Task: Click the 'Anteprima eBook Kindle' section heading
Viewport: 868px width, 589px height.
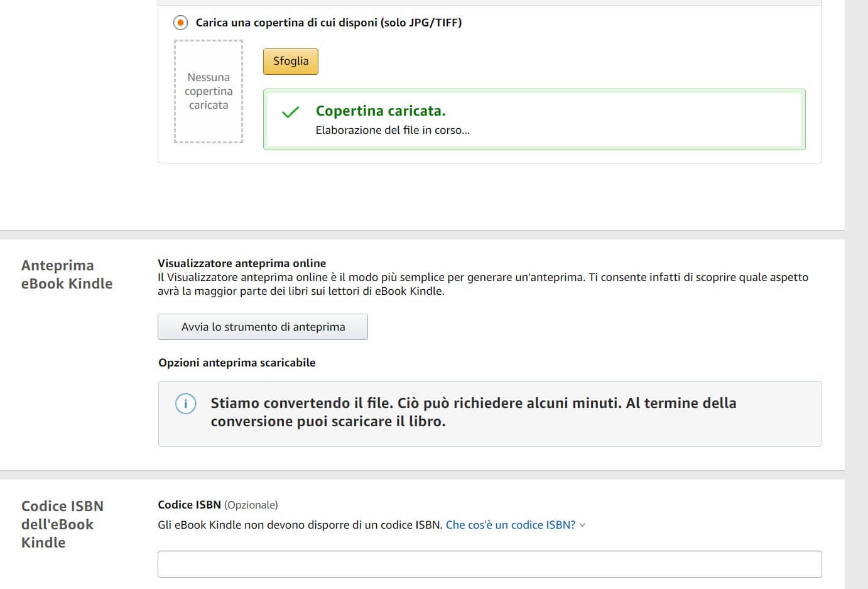Action: pos(67,274)
